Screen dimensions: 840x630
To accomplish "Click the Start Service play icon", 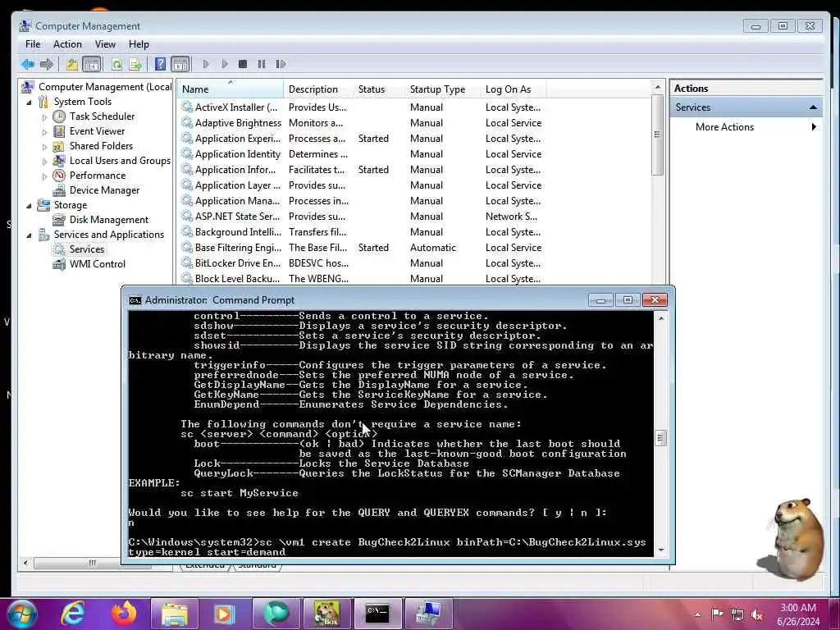I will pos(206,64).
